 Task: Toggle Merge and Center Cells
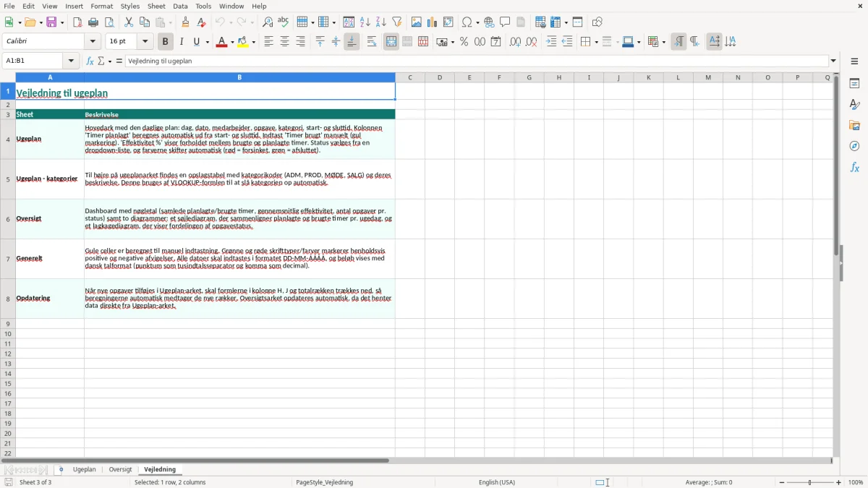391,42
